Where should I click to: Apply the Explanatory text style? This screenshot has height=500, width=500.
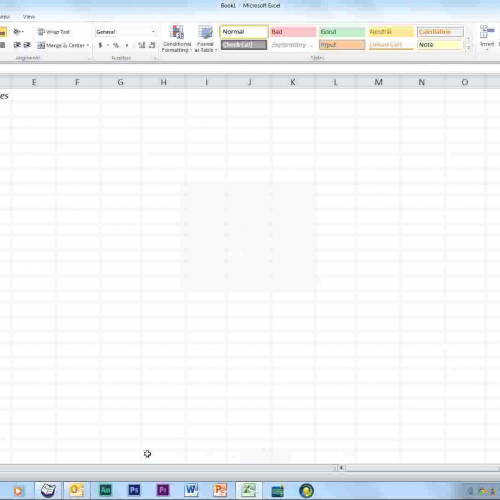(292, 45)
